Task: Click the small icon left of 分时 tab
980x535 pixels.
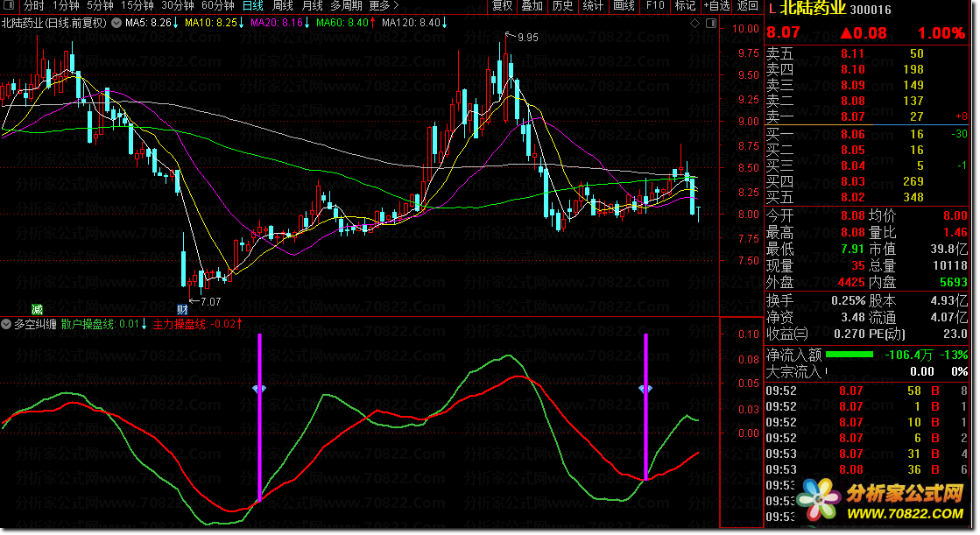Action: pos(11,5)
